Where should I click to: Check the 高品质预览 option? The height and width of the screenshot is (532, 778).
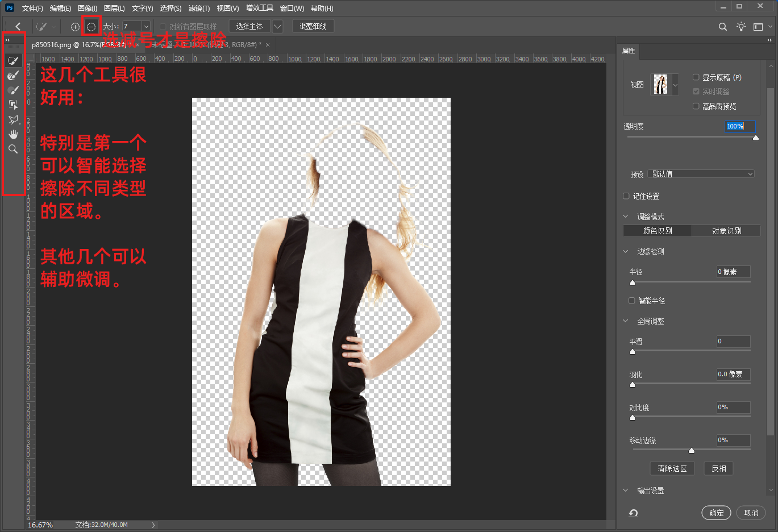pyautogui.click(x=696, y=106)
